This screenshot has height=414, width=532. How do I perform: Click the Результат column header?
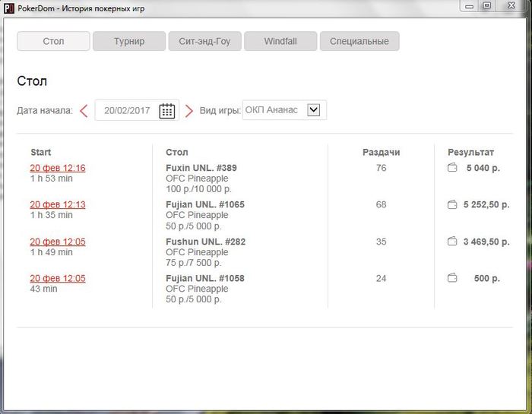470,152
